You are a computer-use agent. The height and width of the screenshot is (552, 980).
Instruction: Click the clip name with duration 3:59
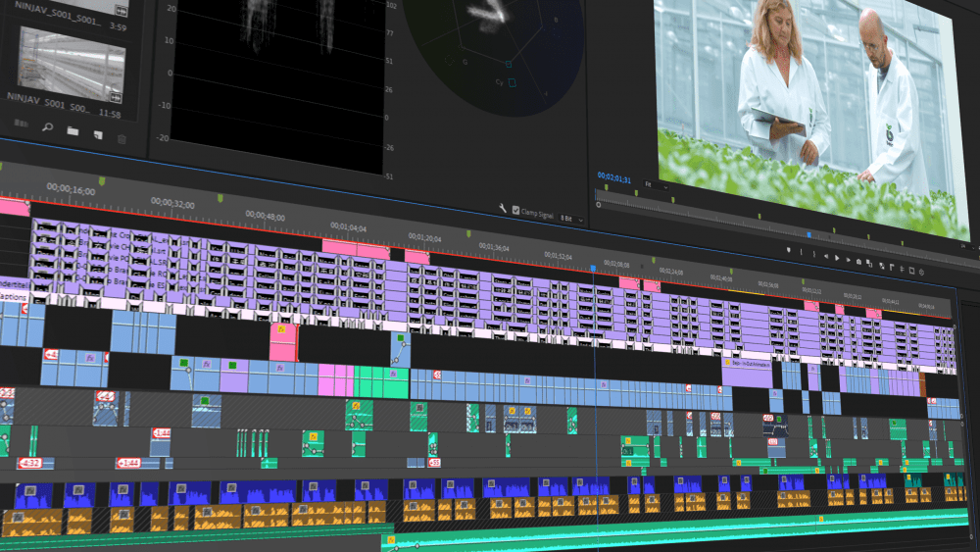tap(56, 14)
